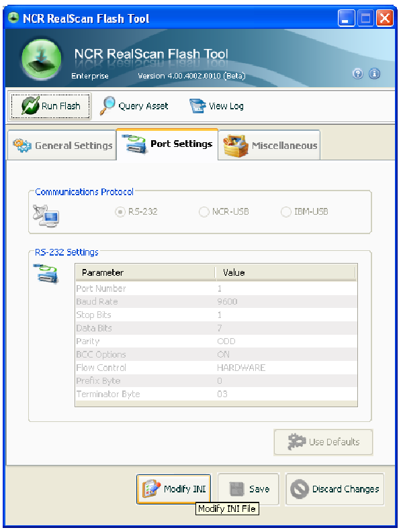The height and width of the screenshot is (532, 401).
Task: Select the RS-232 protocol radio button
Action: click(x=120, y=212)
